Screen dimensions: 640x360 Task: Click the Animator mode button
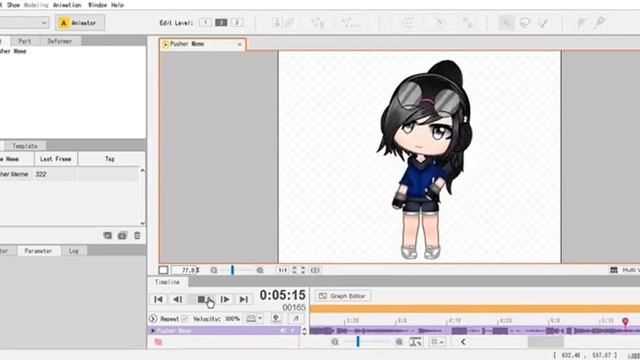pyautogui.click(x=80, y=23)
